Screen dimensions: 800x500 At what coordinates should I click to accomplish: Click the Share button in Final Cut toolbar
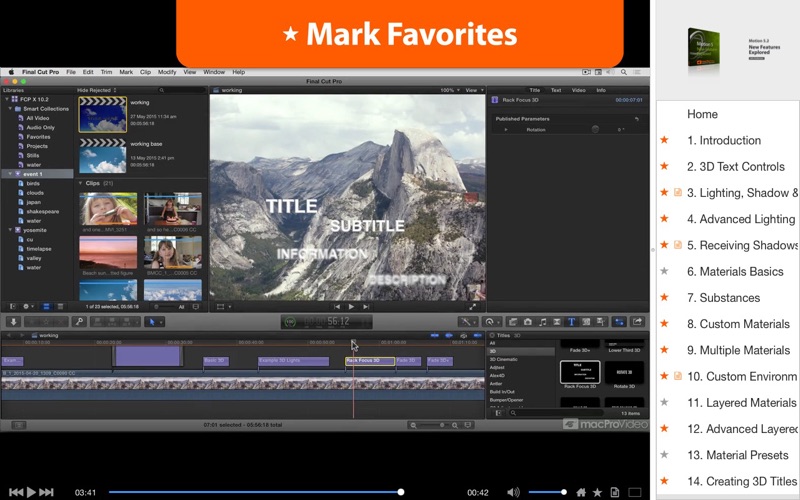click(x=638, y=321)
